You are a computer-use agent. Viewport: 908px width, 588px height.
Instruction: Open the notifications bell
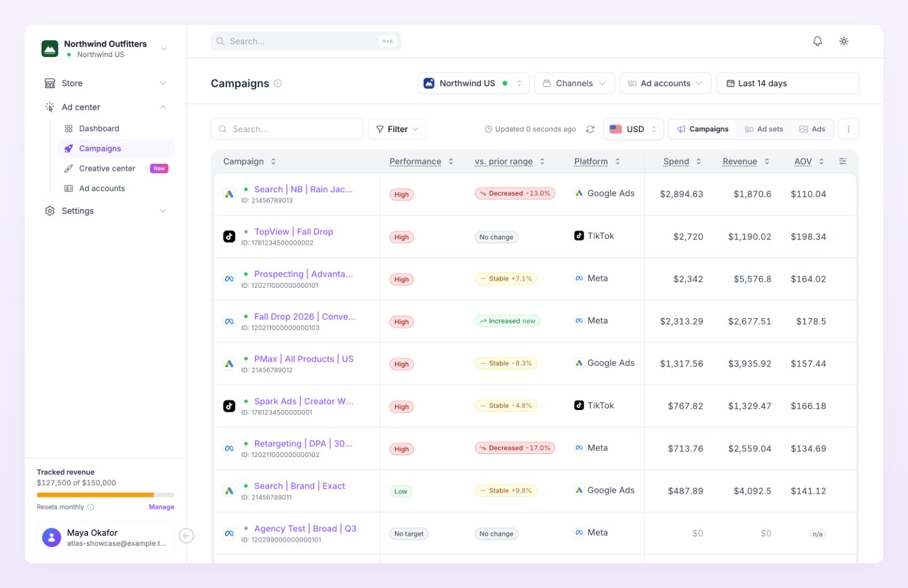pyautogui.click(x=817, y=41)
